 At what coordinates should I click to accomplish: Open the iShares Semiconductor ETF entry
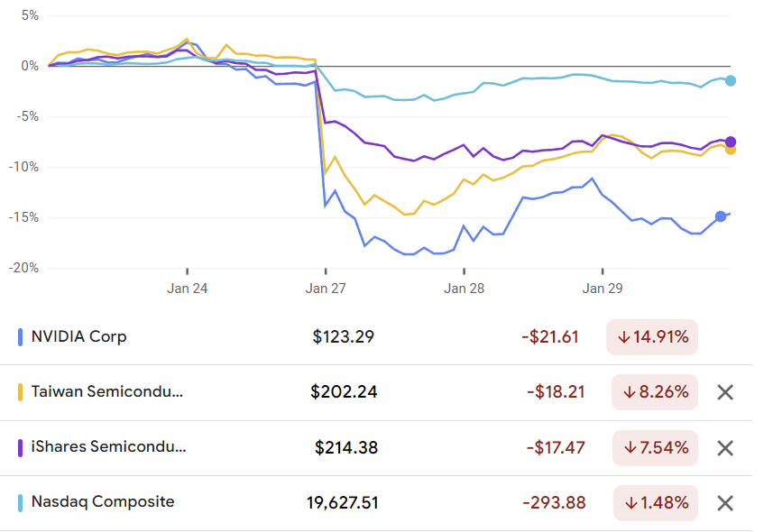click(x=108, y=447)
